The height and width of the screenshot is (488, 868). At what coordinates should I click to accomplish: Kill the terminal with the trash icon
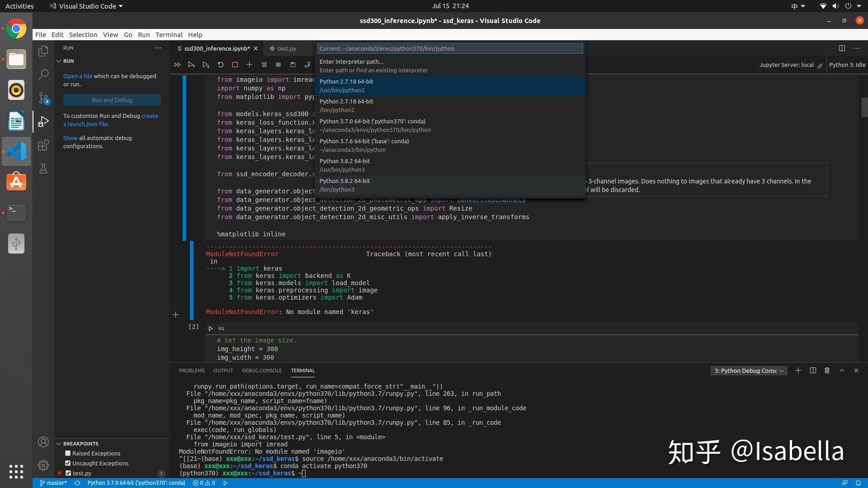(x=827, y=371)
